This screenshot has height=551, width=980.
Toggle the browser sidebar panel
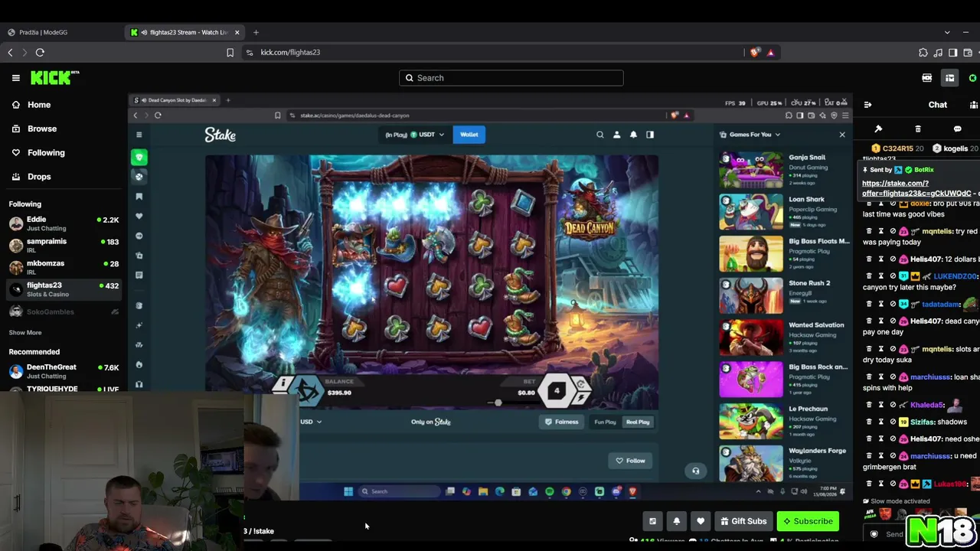(x=952, y=52)
